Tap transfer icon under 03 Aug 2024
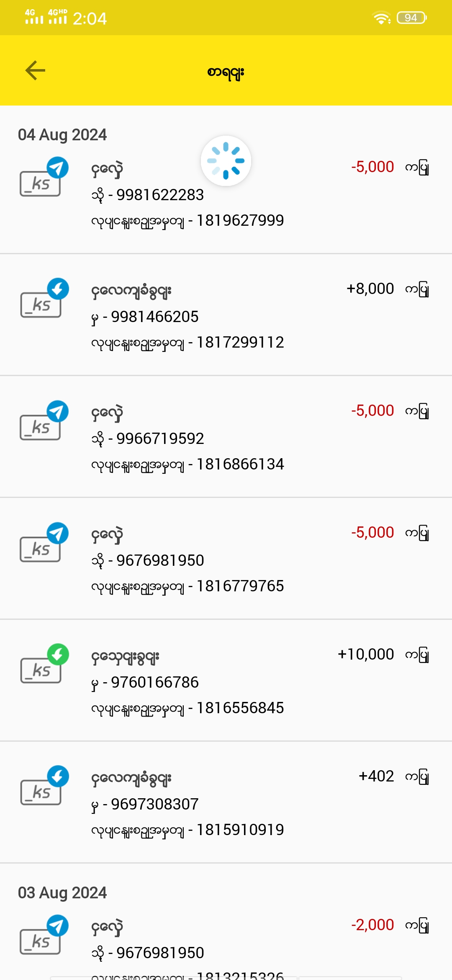 click(44, 936)
